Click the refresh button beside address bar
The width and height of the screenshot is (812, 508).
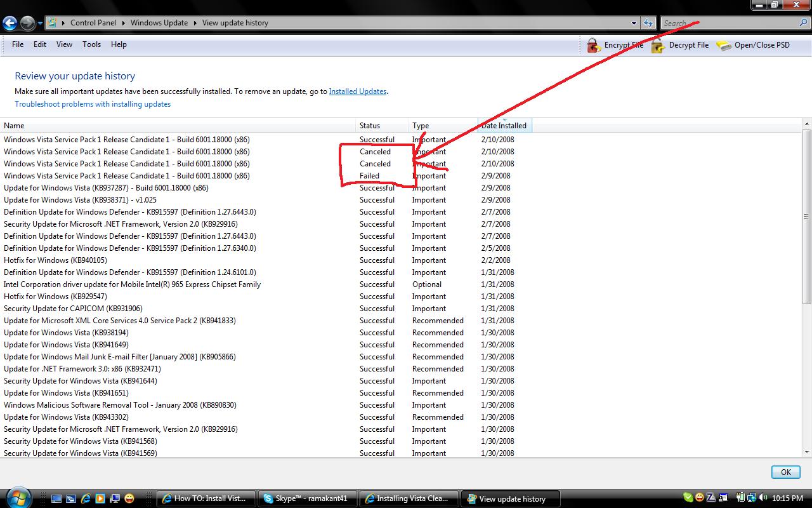coord(648,23)
